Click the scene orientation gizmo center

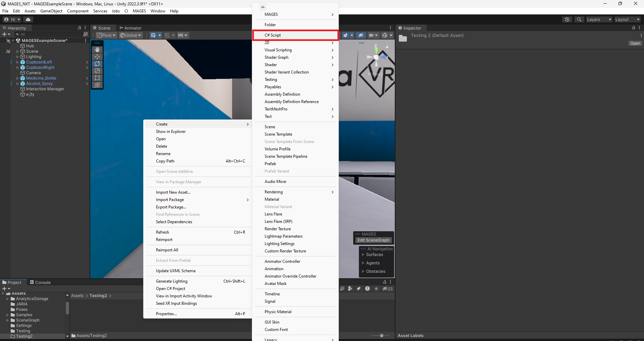pos(376,57)
